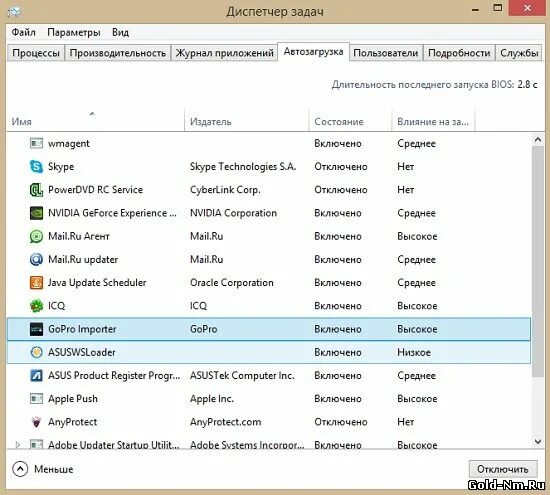Select the PowerDVD RC Service entry
This screenshot has width=550, height=495.
pyautogui.click(x=95, y=190)
